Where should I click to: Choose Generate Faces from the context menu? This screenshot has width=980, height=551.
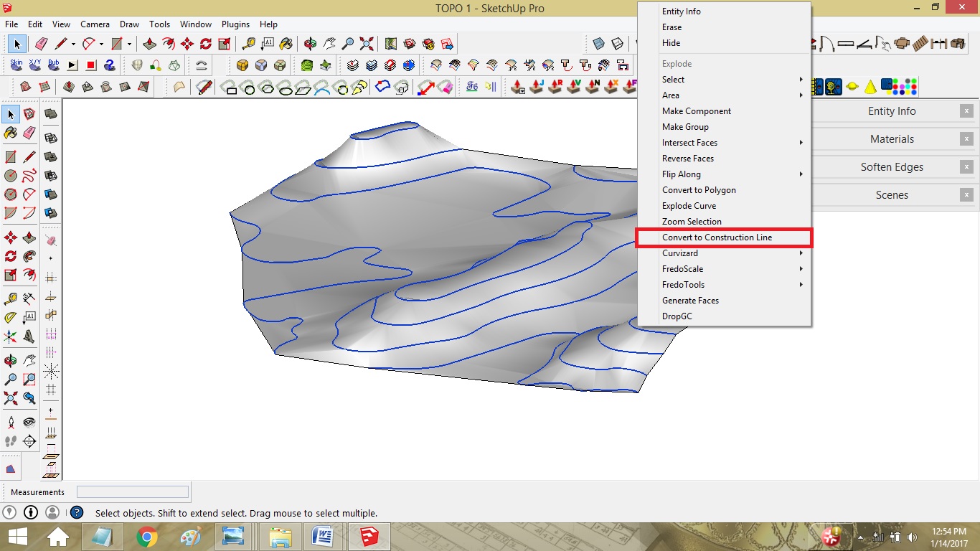click(x=690, y=300)
